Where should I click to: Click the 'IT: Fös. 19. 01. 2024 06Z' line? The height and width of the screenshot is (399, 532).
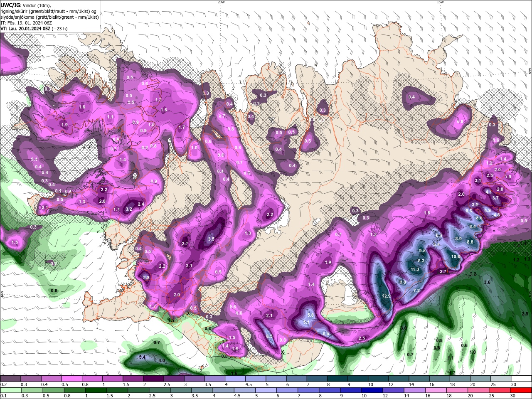(26, 23)
